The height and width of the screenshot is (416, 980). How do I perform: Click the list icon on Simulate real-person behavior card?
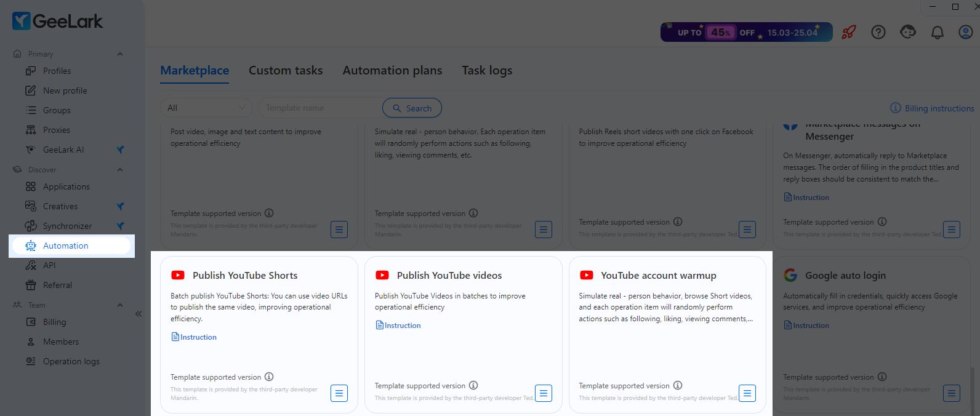[544, 230]
